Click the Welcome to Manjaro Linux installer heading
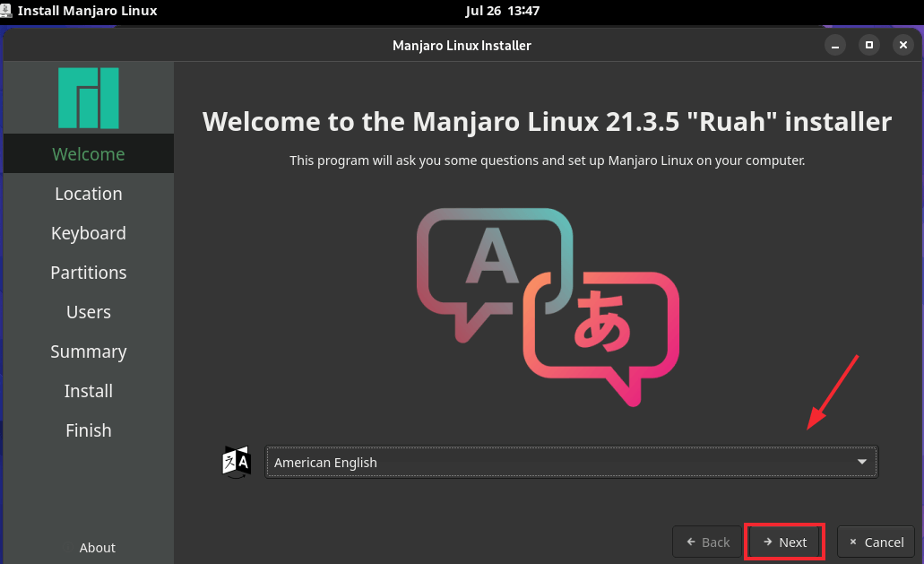 [x=547, y=121]
